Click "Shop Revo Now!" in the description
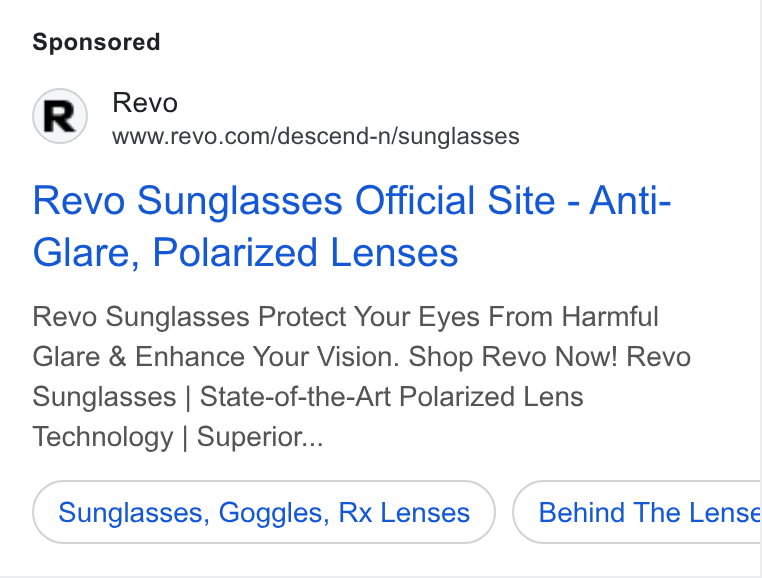The image size is (762, 578). 513,357
